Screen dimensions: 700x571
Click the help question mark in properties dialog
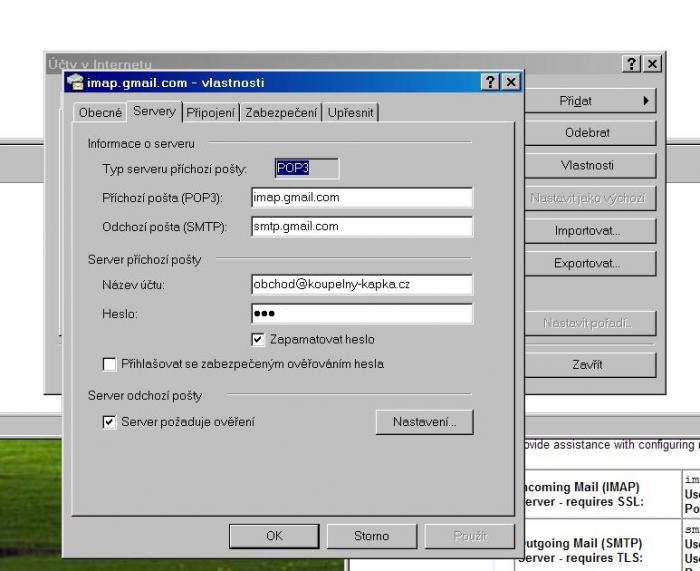click(x=490, y=83)
